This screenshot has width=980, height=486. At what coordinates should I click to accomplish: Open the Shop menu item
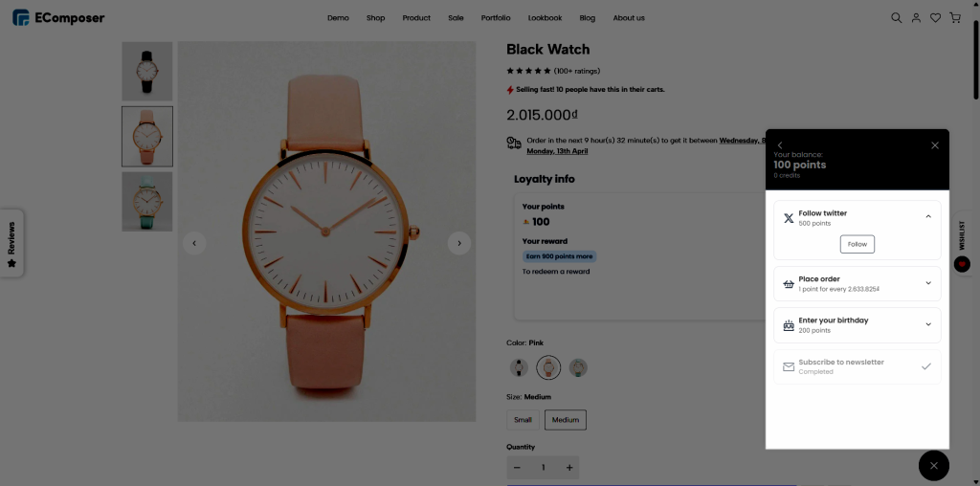click(375, 18)
